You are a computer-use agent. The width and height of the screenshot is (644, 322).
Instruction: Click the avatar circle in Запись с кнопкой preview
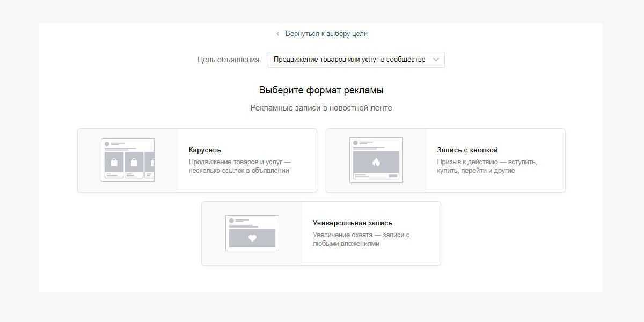pos(355,143)
